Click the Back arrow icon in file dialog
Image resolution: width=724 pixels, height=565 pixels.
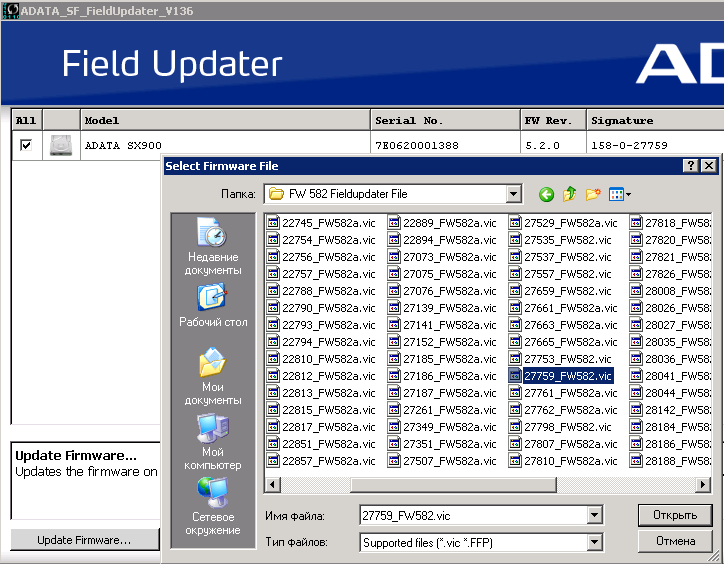[x=546, y=194]
